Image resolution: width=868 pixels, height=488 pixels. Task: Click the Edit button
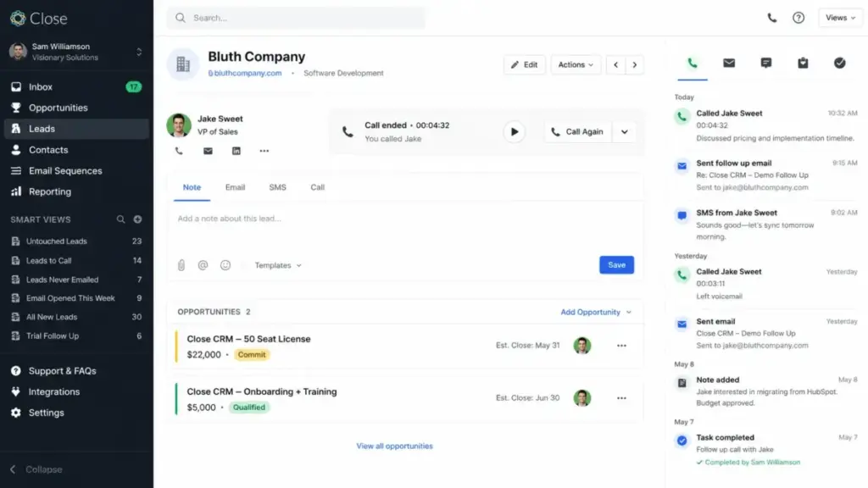coord(524,64)
